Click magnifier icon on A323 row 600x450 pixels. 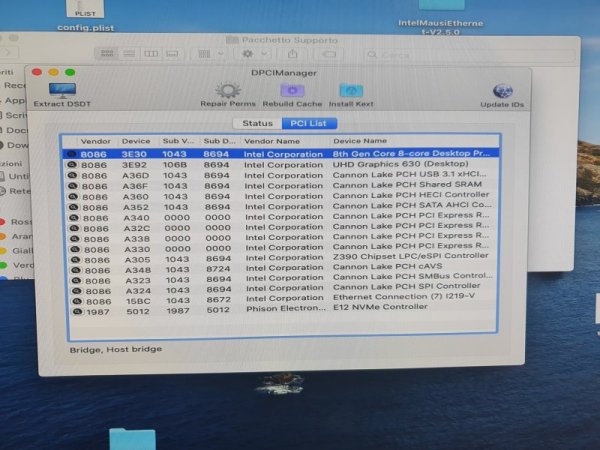tap(76, 280)
